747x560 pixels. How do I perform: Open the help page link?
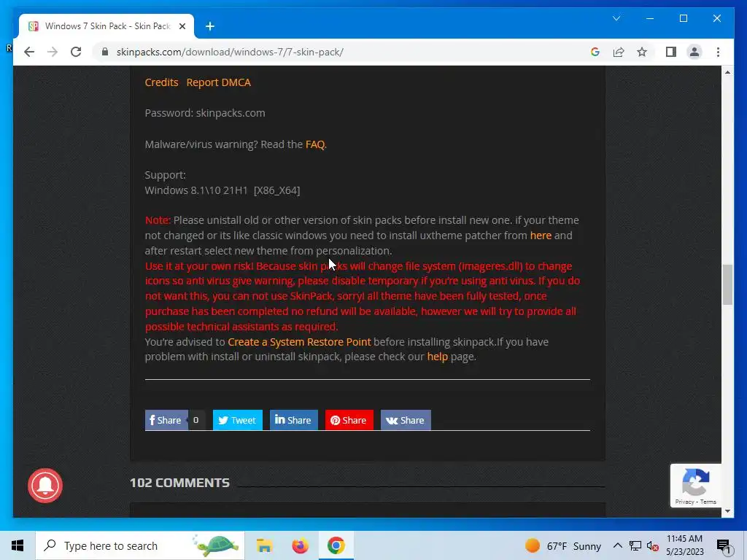tap(438, 357)
